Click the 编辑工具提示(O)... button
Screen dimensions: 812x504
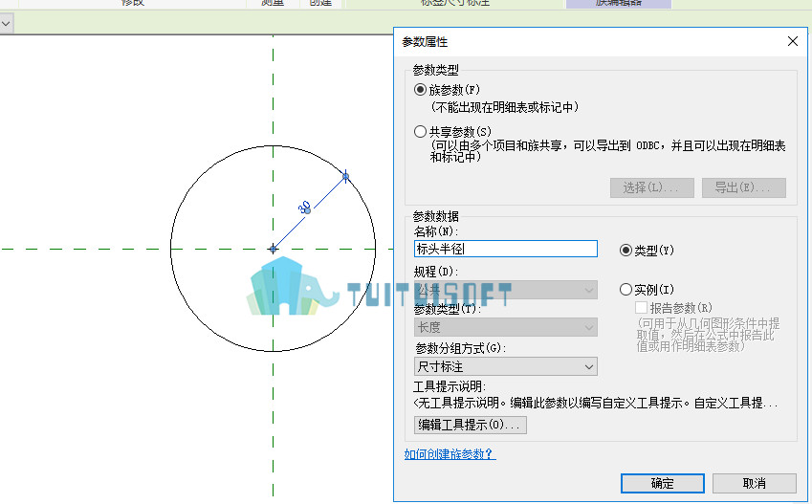coord(471,425)
